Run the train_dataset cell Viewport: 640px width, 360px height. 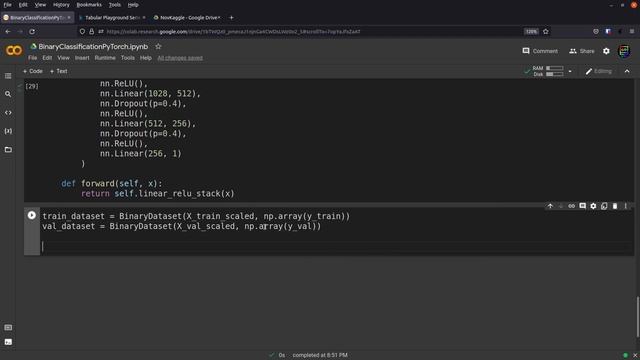click(x=31, y=215)
